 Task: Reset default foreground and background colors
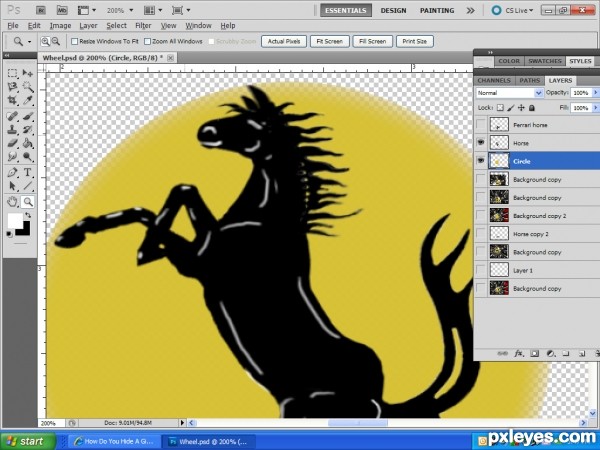[x=10, y=234]
